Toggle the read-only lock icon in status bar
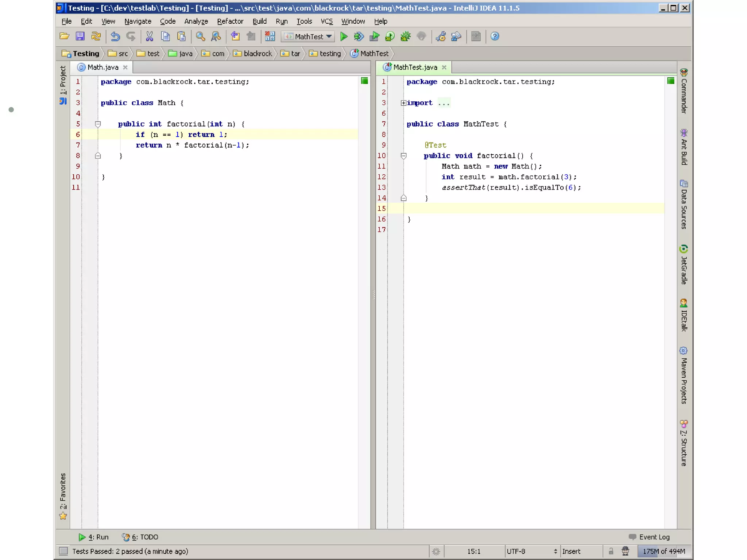Screen dimensions: 747x560 pos(611,551)
